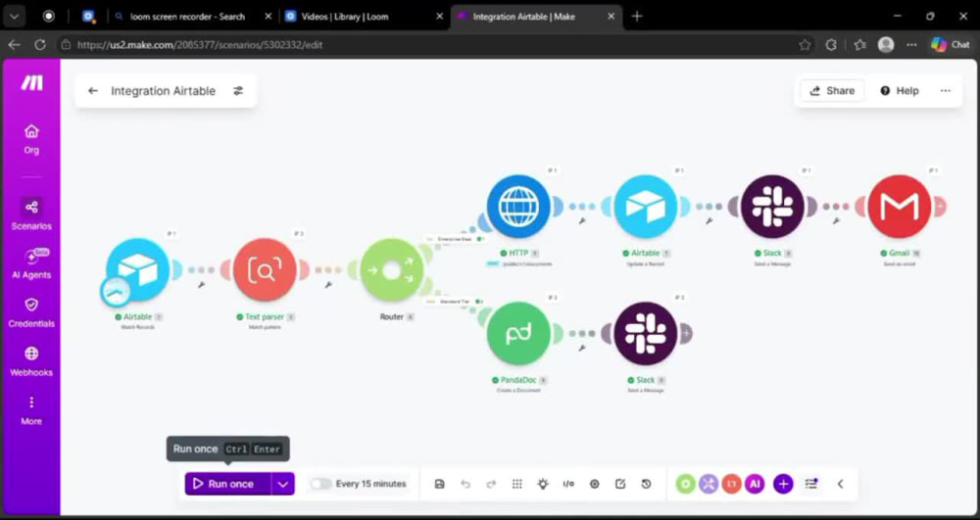Go back in browser history

click(x=14, y=45)
